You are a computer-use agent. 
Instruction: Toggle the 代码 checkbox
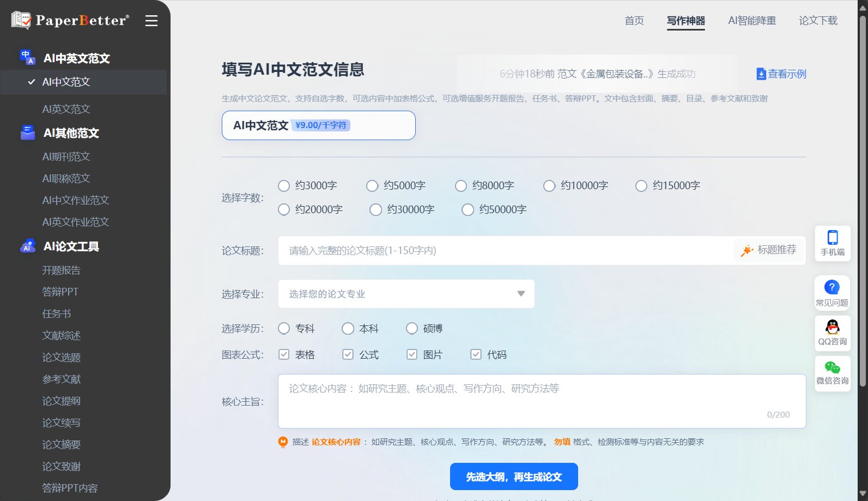click(x=476, y=354)
